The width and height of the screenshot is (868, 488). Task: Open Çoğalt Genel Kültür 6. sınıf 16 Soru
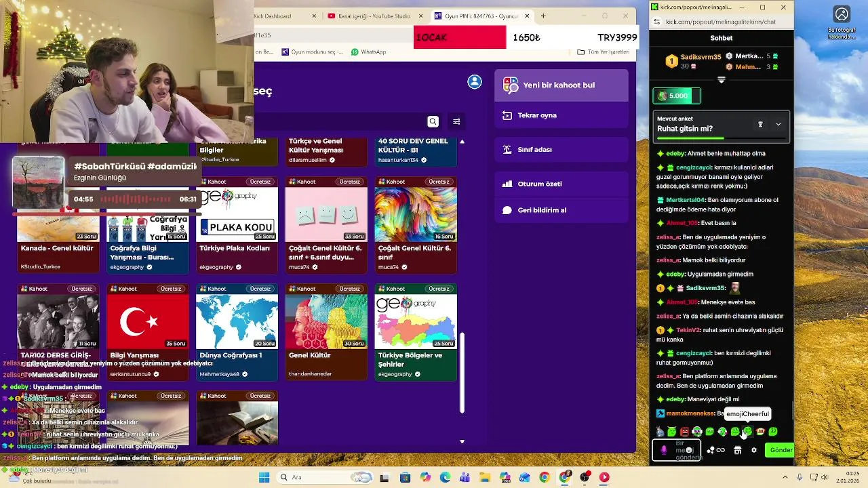coord(416,224)
